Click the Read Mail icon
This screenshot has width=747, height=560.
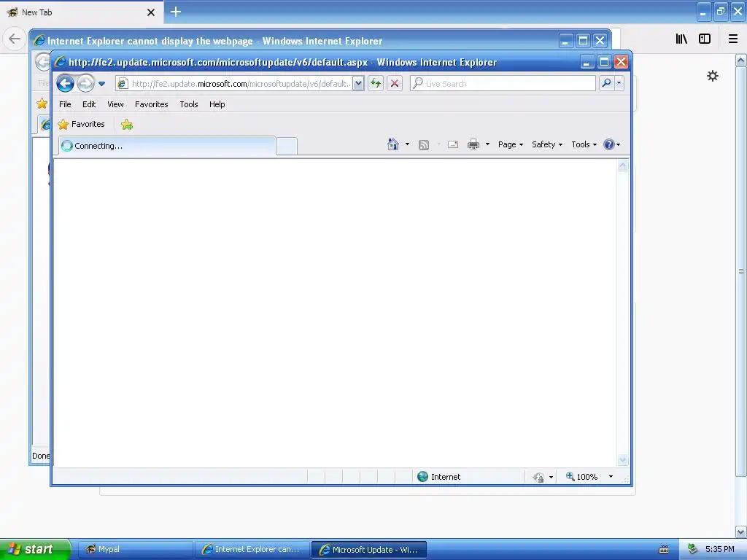[x=453, y=144]
